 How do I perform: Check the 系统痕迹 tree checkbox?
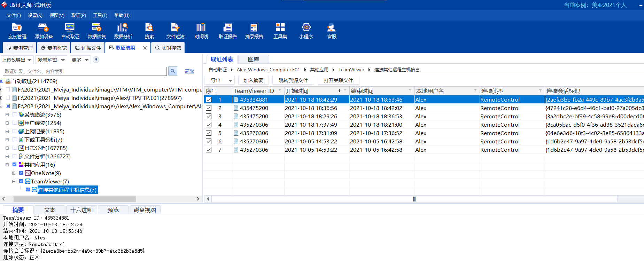pyautogui.click(x=14, y=114)
